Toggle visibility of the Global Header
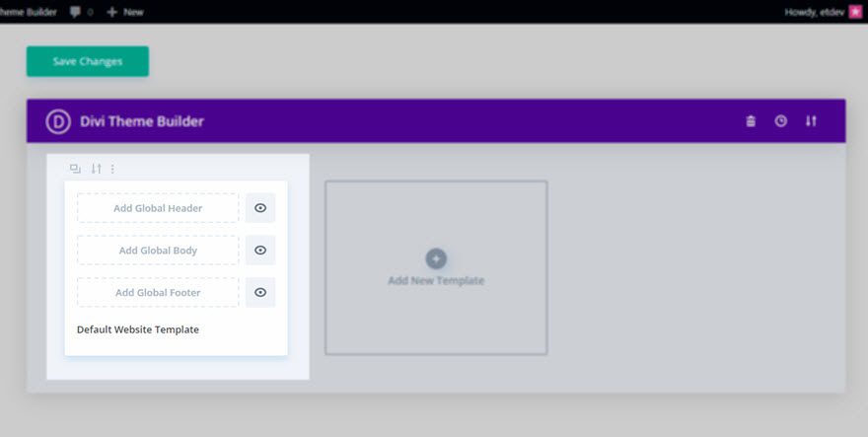Screen dimensions: 868x437 click(260, 208)
